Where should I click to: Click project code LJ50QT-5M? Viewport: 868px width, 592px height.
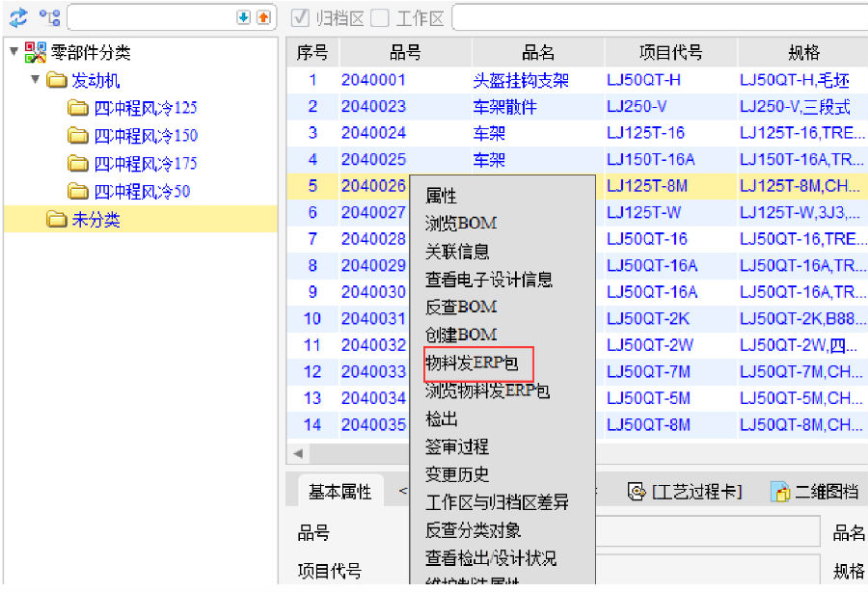(648, 398)
